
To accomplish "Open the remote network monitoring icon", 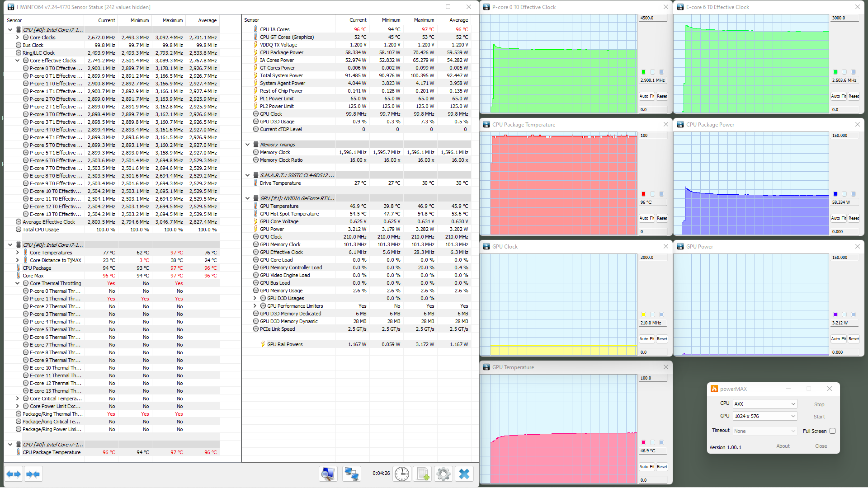I will click(x=351, y=474).
